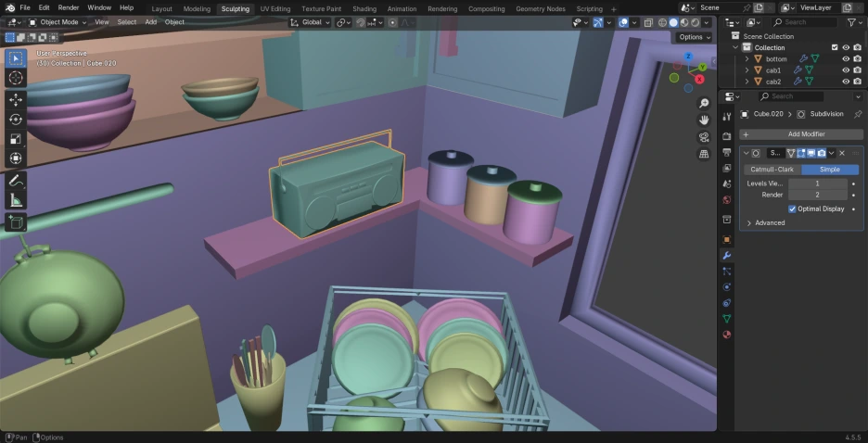Screen dimensions: 868x443
Task: Choose the Move tool
Action: click(x=16, y=99)
